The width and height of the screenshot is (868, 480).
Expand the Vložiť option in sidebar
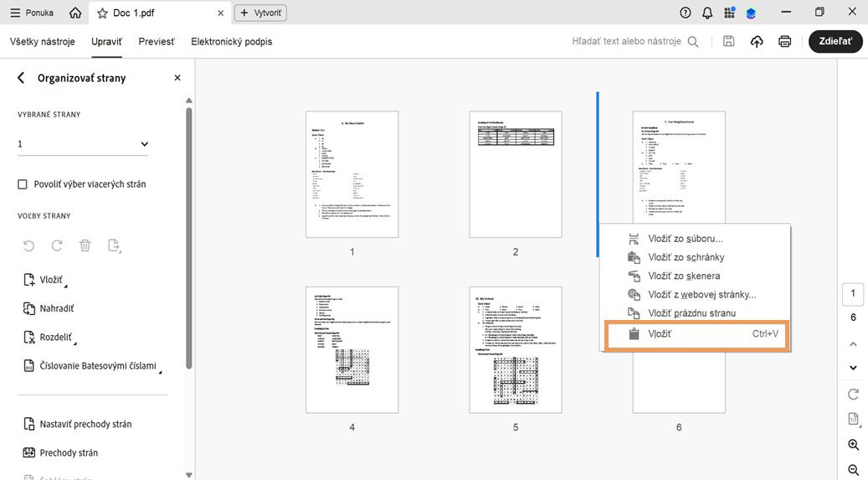(x=44, y=280)
